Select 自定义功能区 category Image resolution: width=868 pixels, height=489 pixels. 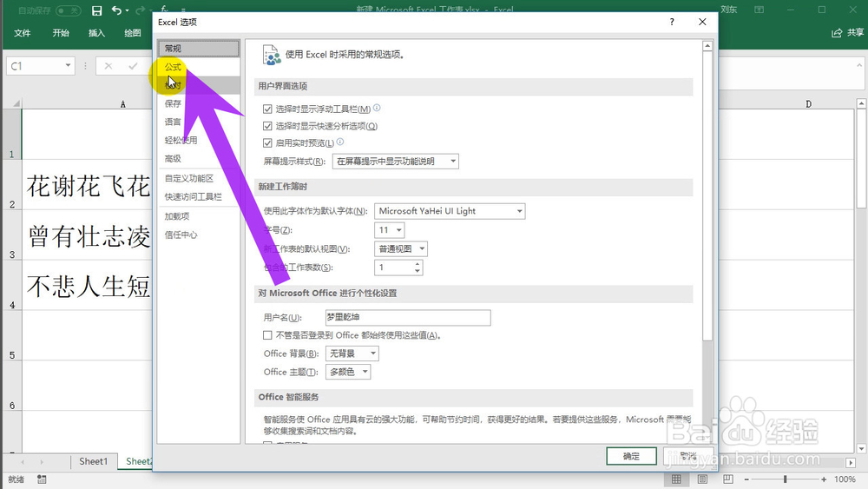[x=199, y=178]
